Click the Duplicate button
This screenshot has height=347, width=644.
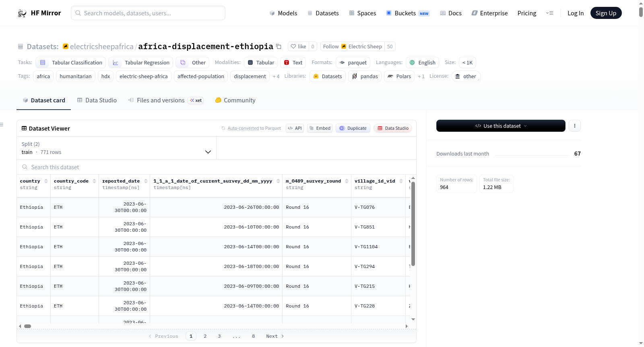point(353,128)
